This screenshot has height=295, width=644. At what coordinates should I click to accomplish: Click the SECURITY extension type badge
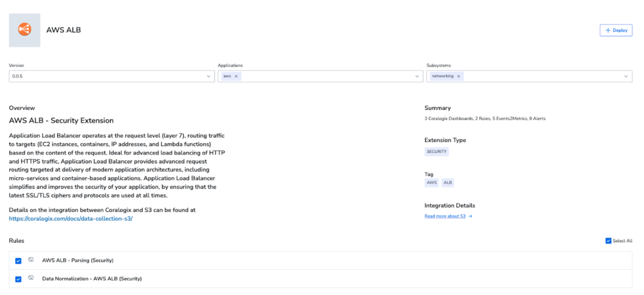[x=436, y=152]
